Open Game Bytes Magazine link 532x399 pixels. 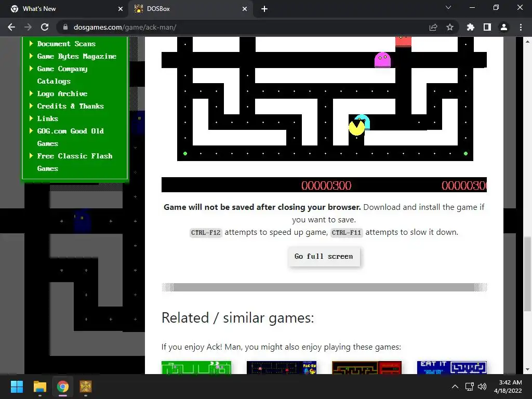click(77, 56)
